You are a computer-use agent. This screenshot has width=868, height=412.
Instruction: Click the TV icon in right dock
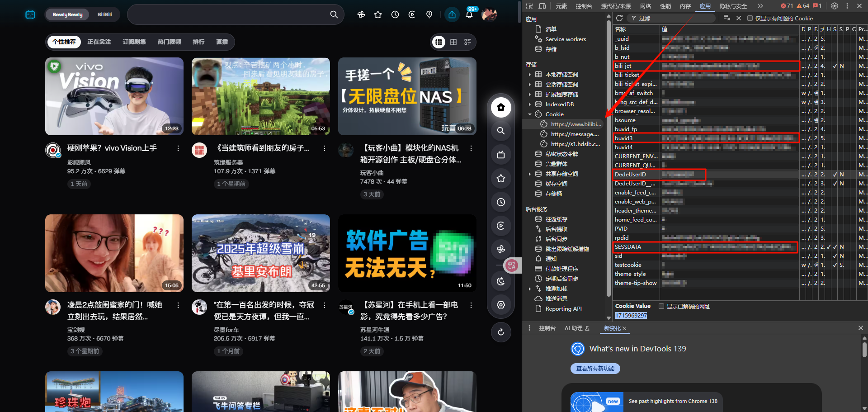[x=501, y=155]
